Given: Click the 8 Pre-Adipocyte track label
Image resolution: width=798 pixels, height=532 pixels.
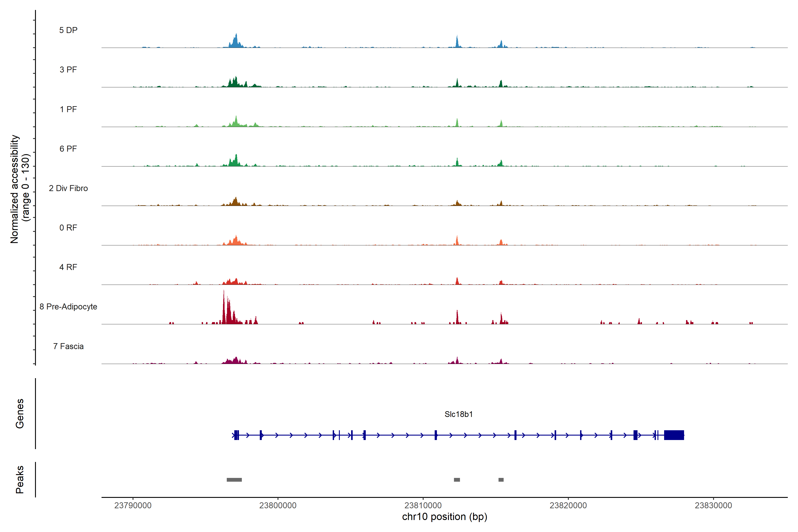Looking at the screenshot, I should click(x=68, y=307).
